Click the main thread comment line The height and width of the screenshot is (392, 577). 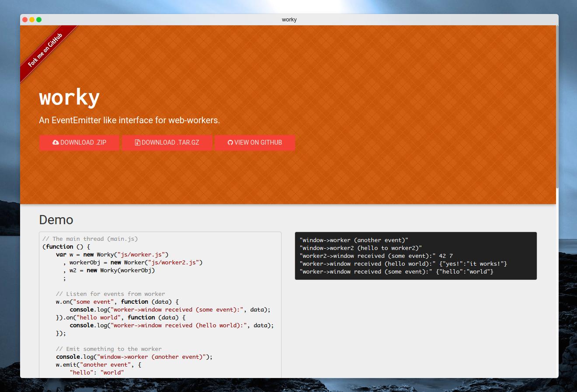pyautogui.click(x=90, y=239)
